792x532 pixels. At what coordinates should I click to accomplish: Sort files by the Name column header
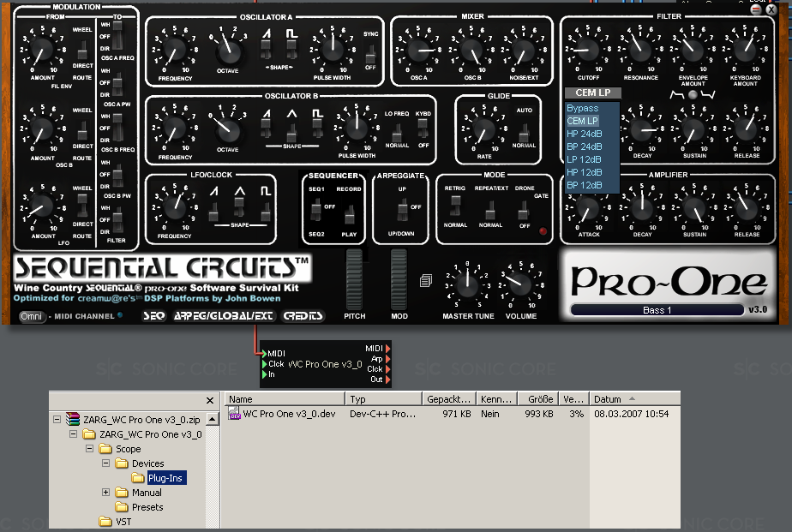pos(285,398)
